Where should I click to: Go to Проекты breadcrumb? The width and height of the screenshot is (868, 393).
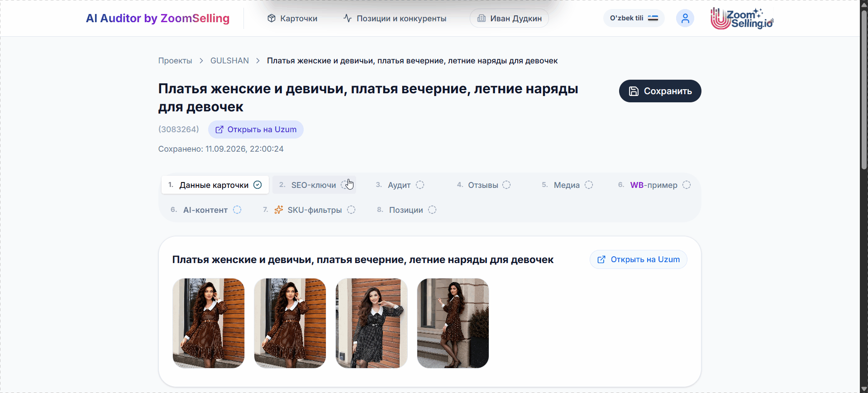(x=175, y=61)
